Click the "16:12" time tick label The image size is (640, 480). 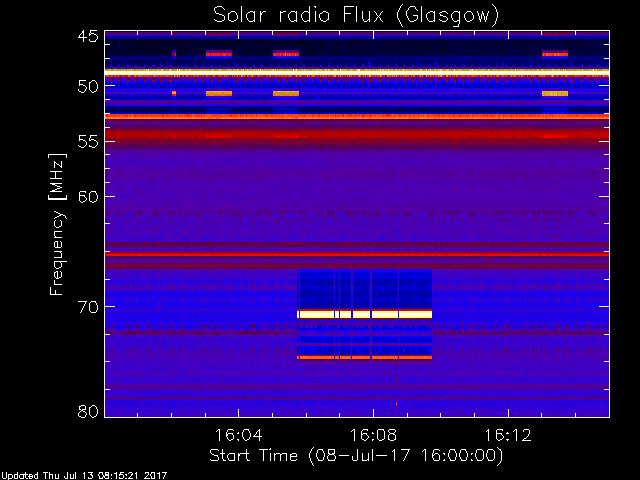click(x=508, y=436)
